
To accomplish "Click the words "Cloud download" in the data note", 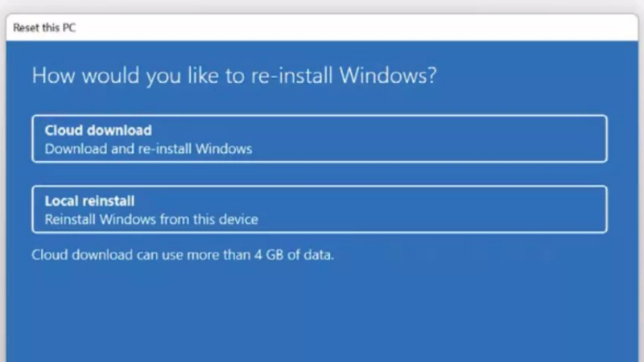I will pyautogui.click(x=73, y=255).
